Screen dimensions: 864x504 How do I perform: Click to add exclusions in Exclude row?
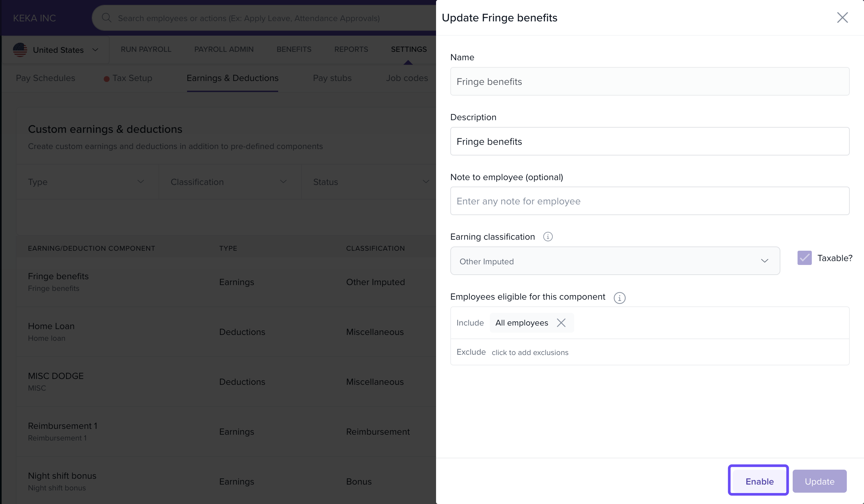click(x=530, y=352)
